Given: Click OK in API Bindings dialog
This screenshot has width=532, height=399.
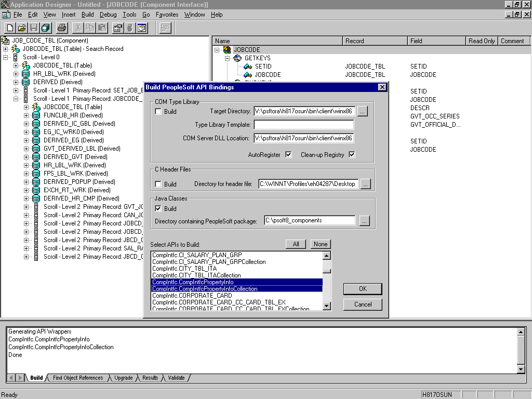Looking at the screenshot, I should (x=363, y=289).
